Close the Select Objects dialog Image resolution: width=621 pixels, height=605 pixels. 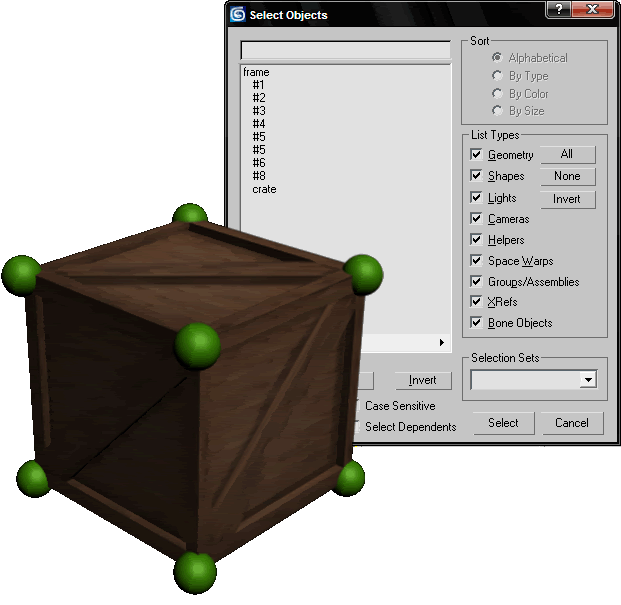[592, 10]
